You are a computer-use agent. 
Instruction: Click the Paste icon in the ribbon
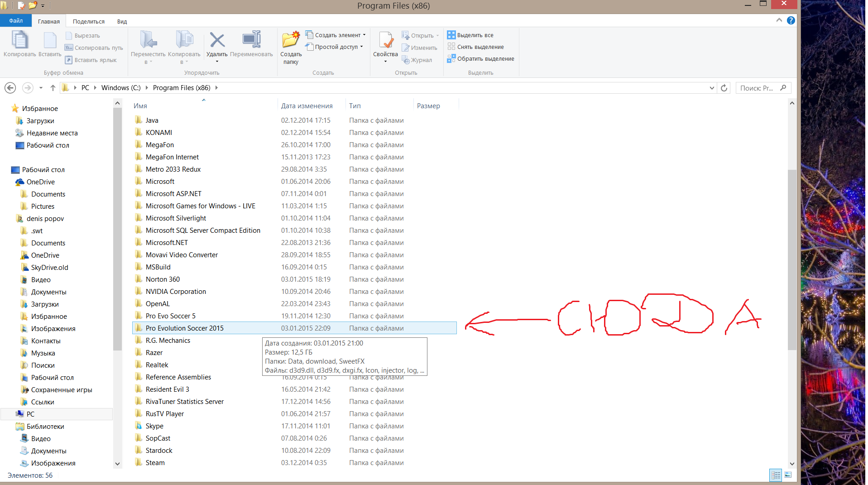point(50,40)
